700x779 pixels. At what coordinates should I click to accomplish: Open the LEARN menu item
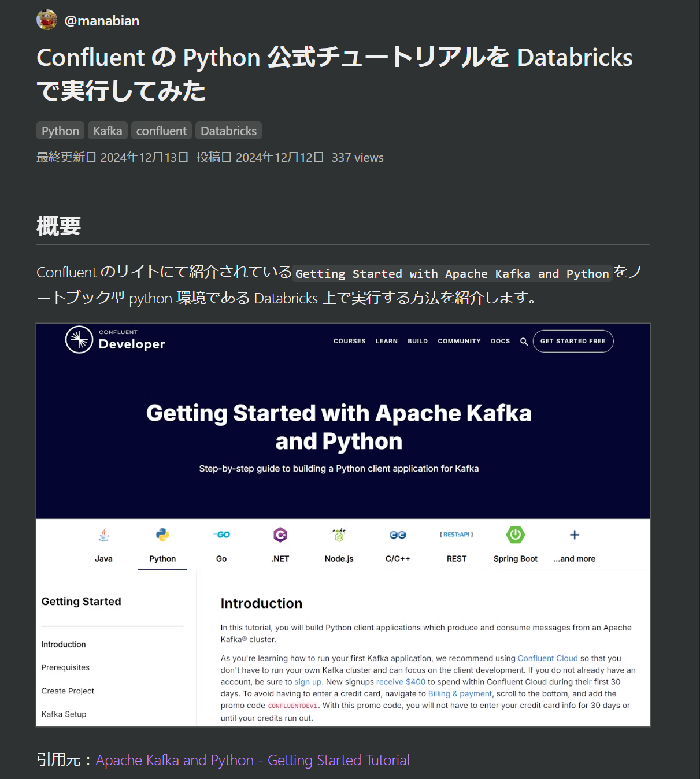386,341
